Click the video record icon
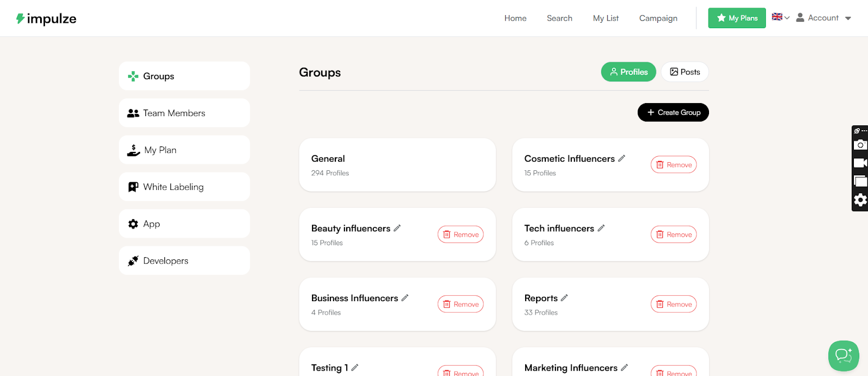Screen dimensions: 868x376 coord(860,163)
